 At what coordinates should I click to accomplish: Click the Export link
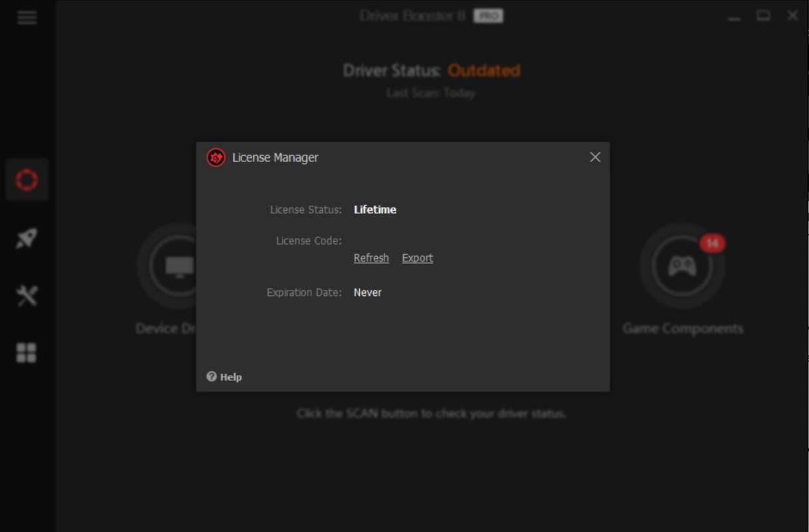417,258
